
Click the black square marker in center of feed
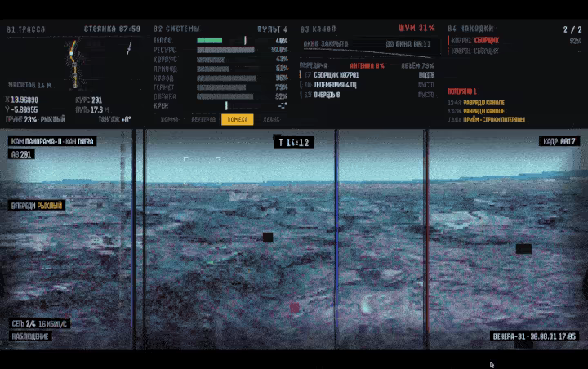pos(268,237)
